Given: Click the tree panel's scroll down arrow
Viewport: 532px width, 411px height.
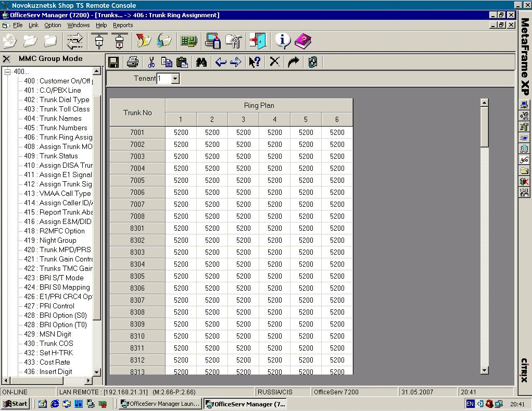Looking at the screenshot, I should [97, 372].
